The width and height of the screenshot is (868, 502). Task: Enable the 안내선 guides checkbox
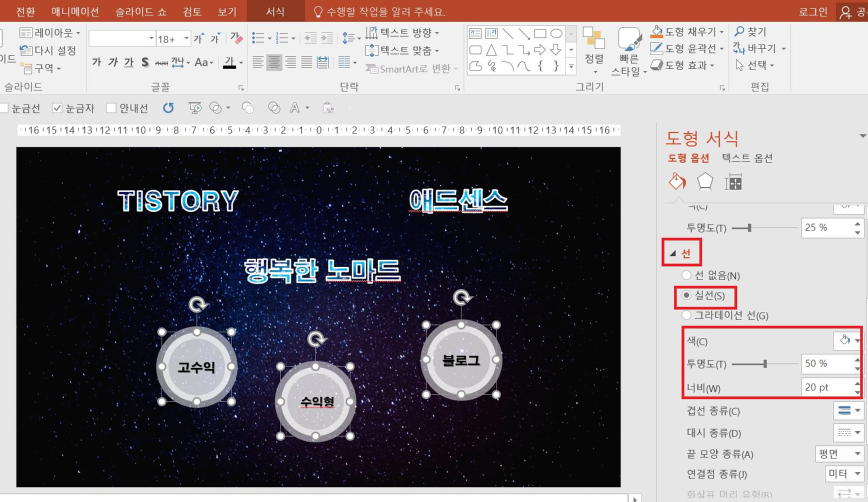[111, 108]
